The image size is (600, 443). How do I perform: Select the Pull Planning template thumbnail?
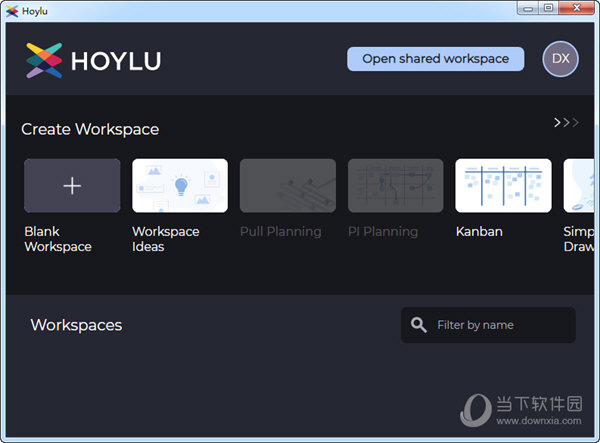coord(288,186)
